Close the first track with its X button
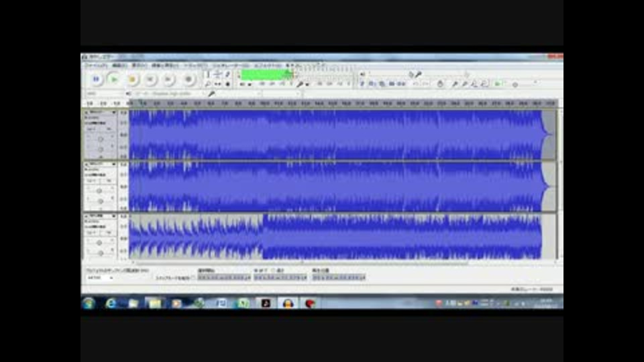This screenshot has height=362, width=644. point(87,112)
